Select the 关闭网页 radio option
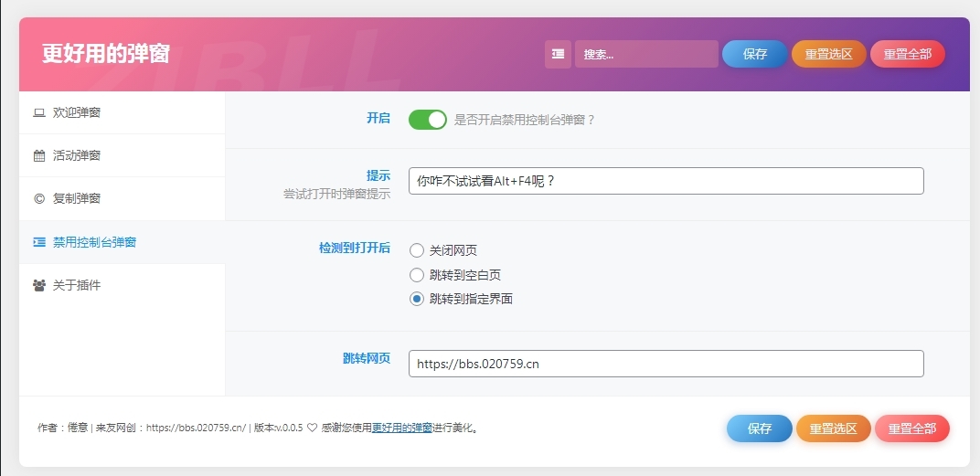980x476 pixels. pos(417,250)
